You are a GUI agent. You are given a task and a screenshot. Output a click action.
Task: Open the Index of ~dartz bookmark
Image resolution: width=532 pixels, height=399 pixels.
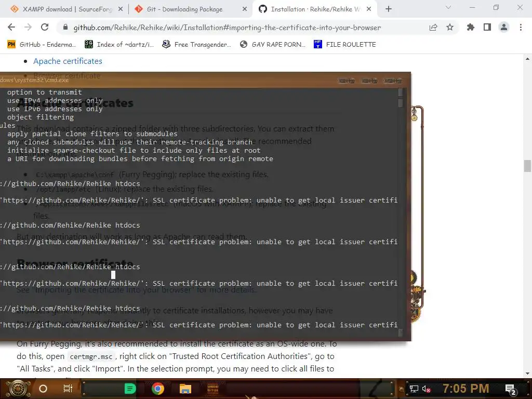(x=119, y=45)
